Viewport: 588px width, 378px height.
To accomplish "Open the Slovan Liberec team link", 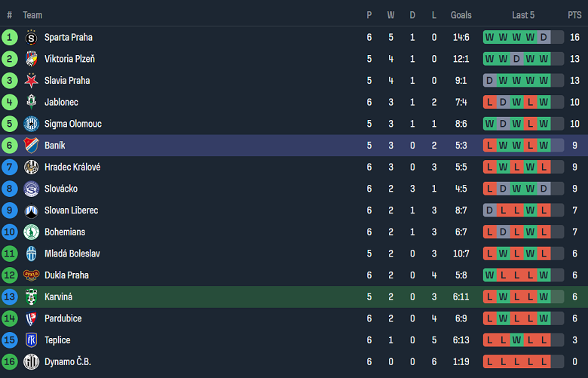I will [x=71, y=211].
